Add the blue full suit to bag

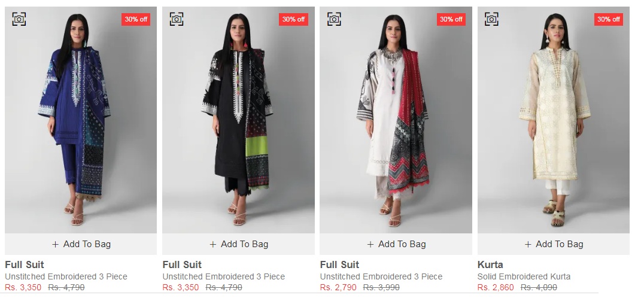coord(81,244)
